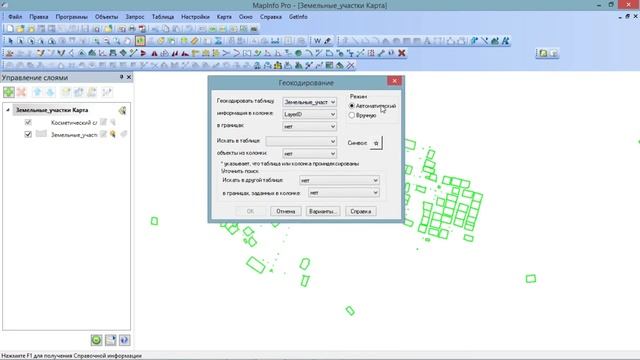
Task: Click the highlighted orange-bordered toolbar button
Action: pos(140,41)
